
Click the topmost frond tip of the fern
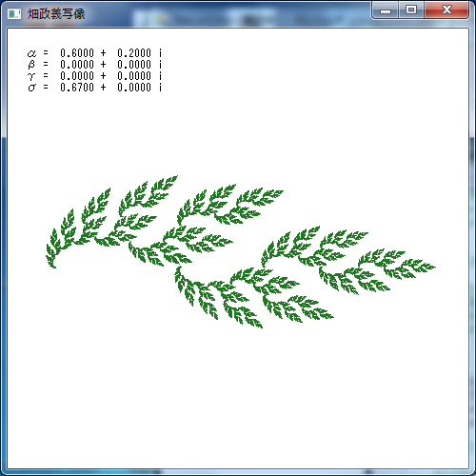(x=174, y=178)
